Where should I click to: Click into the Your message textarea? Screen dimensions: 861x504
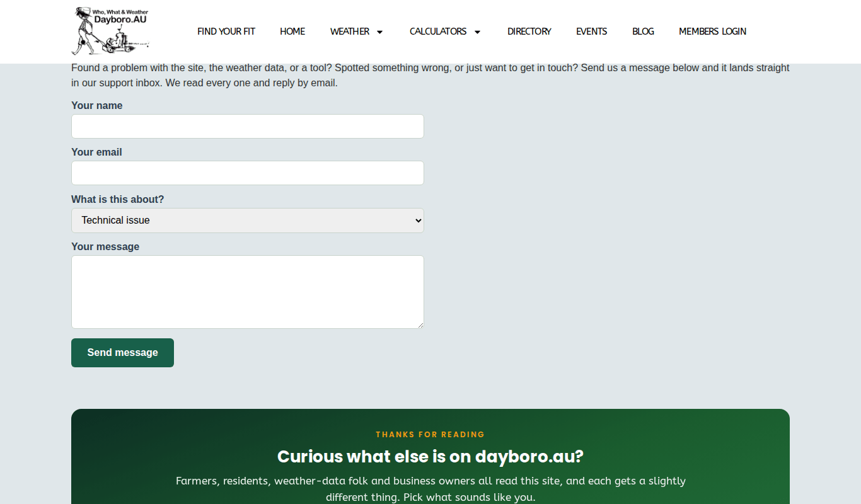coord(248,292)
